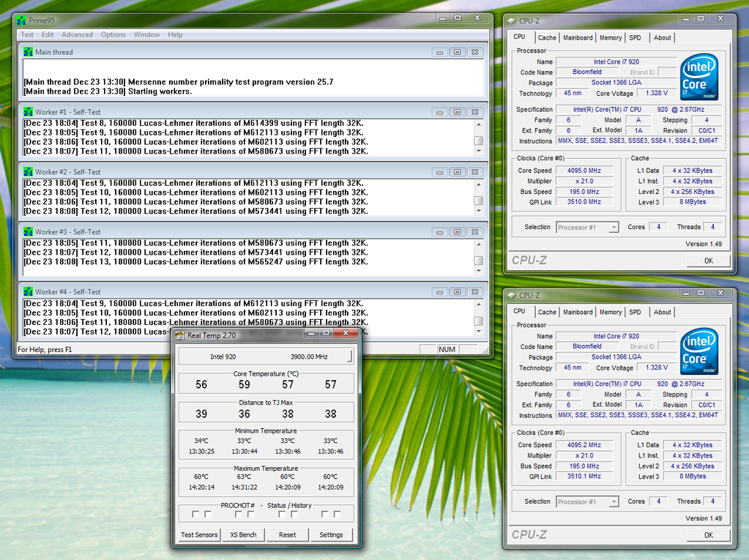
Task: Open the Edit menu in Prime95
Action: [x=48, y=34]
